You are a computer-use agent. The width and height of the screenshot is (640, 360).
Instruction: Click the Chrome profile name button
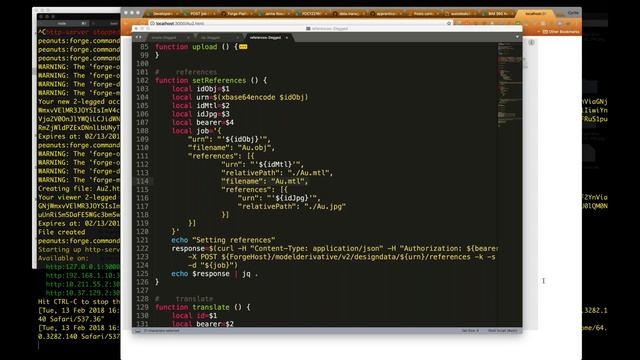point(573,13)
